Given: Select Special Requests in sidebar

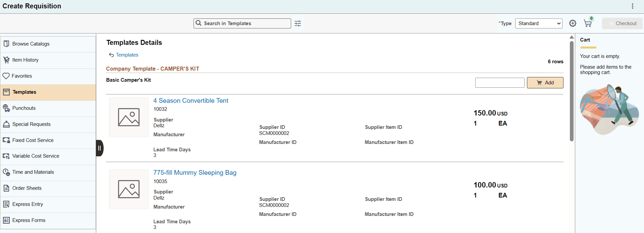Looking at the screenshot, I should point(48,125).
